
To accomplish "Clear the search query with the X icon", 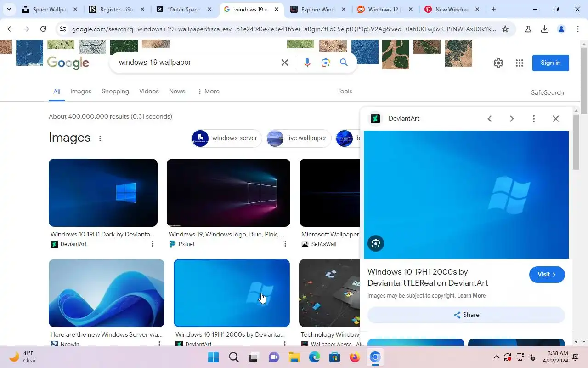I will click(x=285, y=63).
